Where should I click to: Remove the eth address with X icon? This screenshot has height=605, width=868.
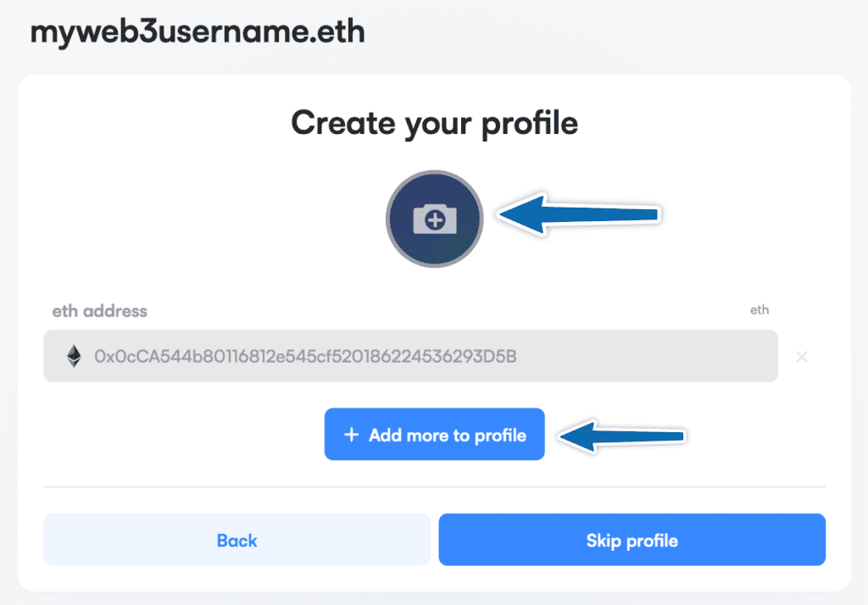tap(801, 357)
